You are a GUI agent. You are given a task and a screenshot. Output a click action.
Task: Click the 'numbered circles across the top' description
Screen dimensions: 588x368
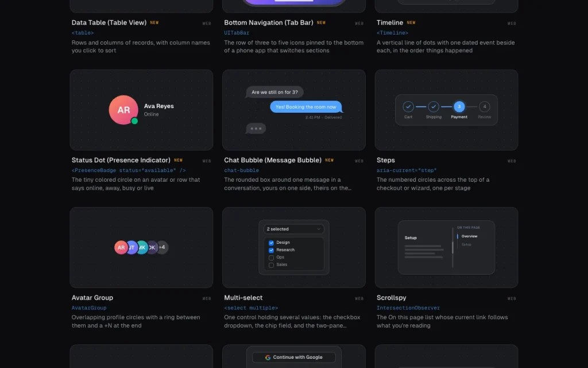[433, 184]
